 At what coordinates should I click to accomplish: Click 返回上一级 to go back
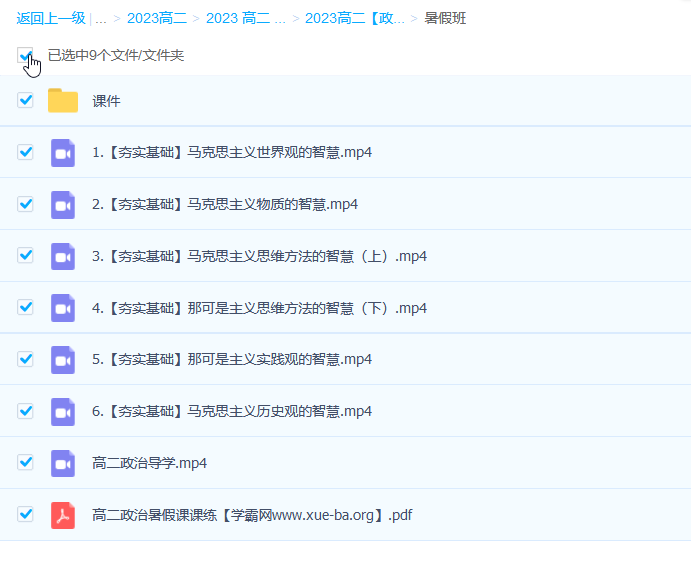pyautogui.click(x=50, y=18)
